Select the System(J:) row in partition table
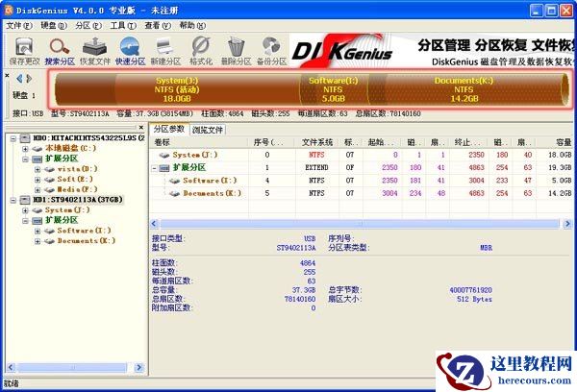Viewport: 577px width, 392px height. [x=362, y=155]
